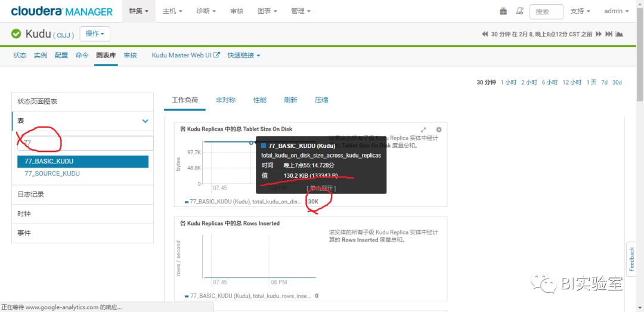Switch to the 状态 tab
Screen dimensions: 644x312
click(20, 55)
